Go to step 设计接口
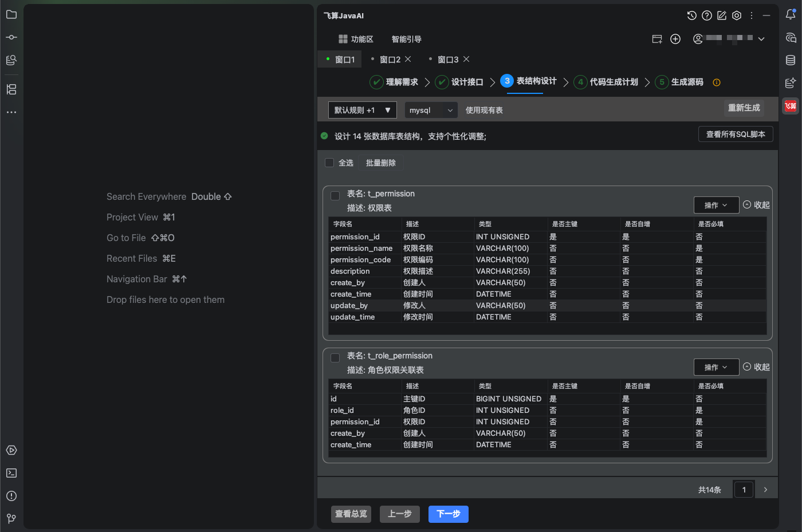The image size is (802, 532). click(459, 82)
